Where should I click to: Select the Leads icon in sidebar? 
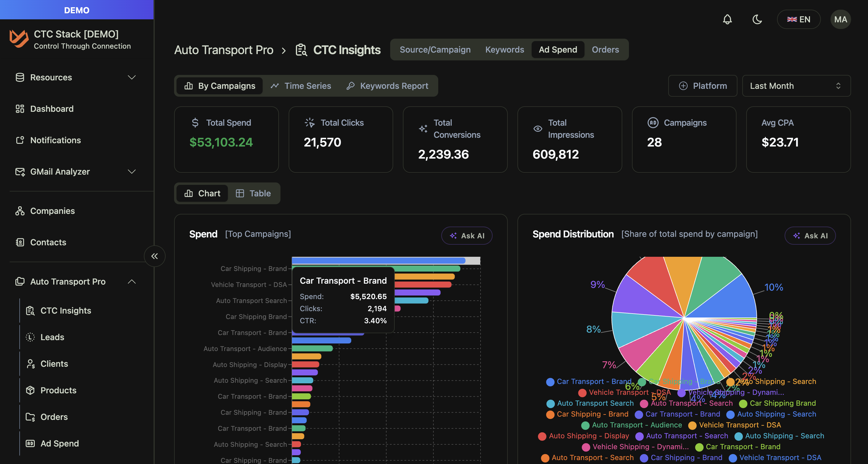pos(30,337)
